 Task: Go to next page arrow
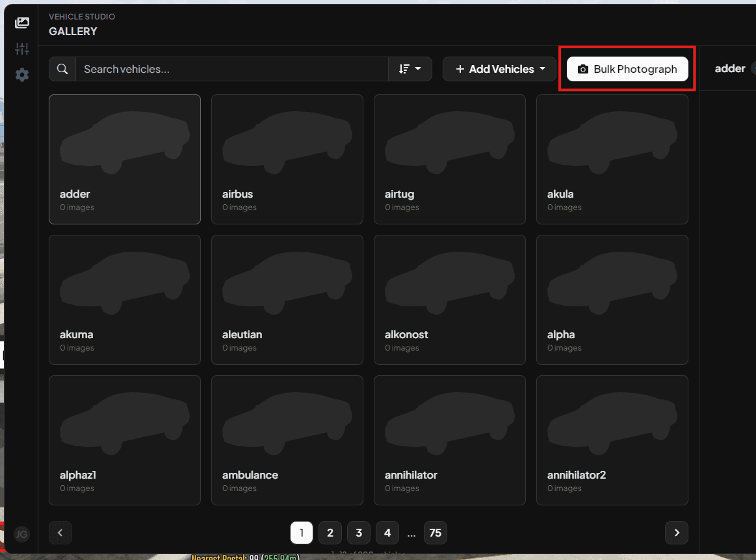[x=677, y=533]
